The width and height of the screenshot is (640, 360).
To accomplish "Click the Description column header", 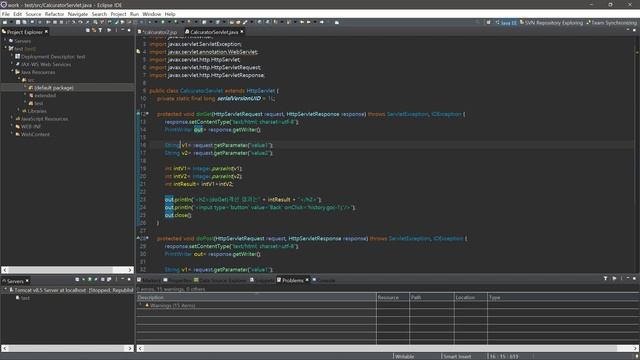I will coord(256,297).
